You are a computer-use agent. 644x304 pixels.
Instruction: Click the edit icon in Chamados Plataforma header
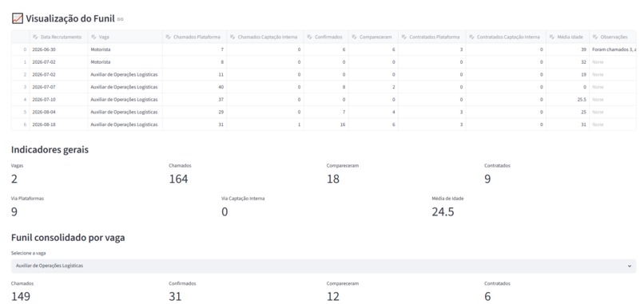[x=169, y=37]
